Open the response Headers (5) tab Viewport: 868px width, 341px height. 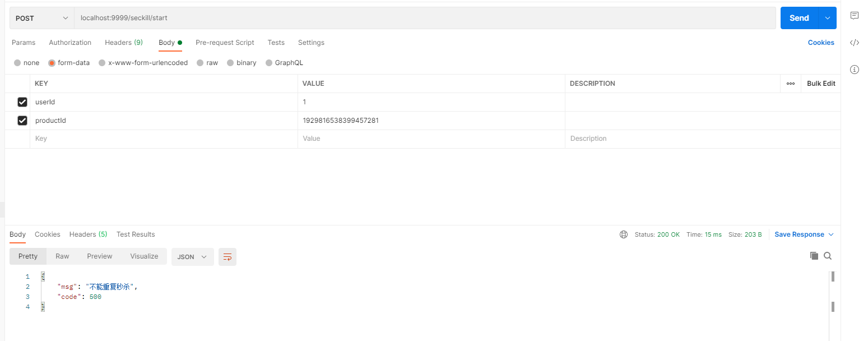pyautogui.click(x=89, y=234)
